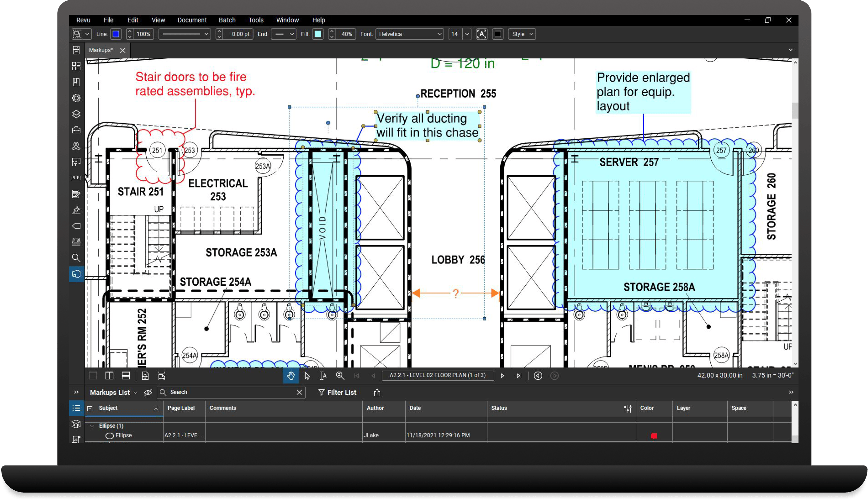868x501 pixels.
Task: Click the cyan Fill color swatch
Action: click(x=318, y=34)
